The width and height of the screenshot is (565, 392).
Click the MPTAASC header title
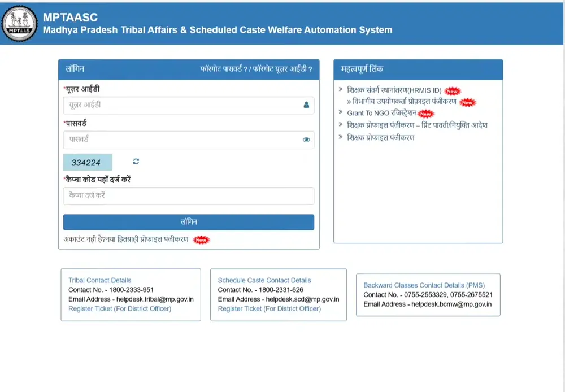coord(70,18)
